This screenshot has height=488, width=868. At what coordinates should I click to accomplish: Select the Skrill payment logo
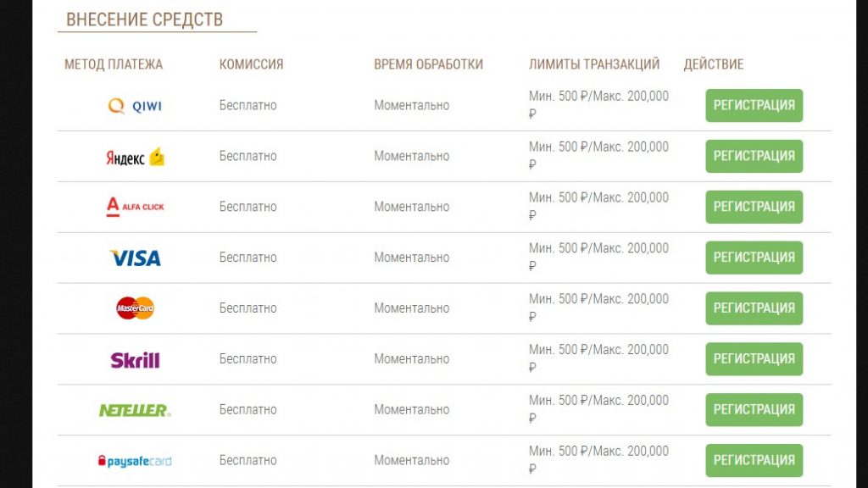coord(135,359)
